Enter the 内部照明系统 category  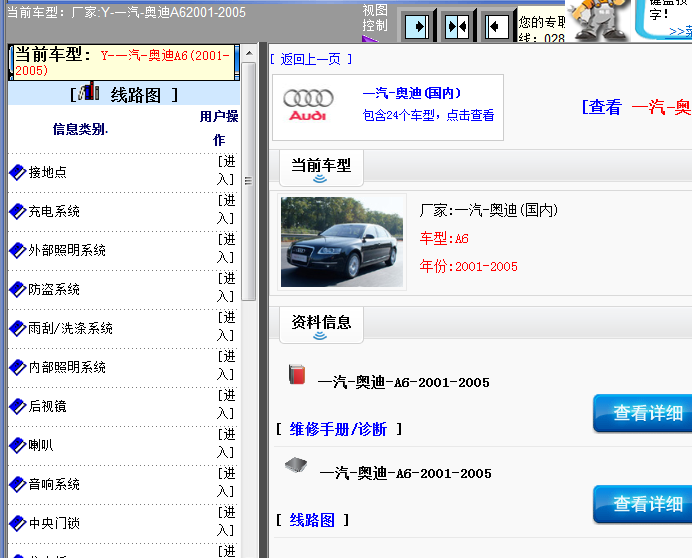click(226, 365)
